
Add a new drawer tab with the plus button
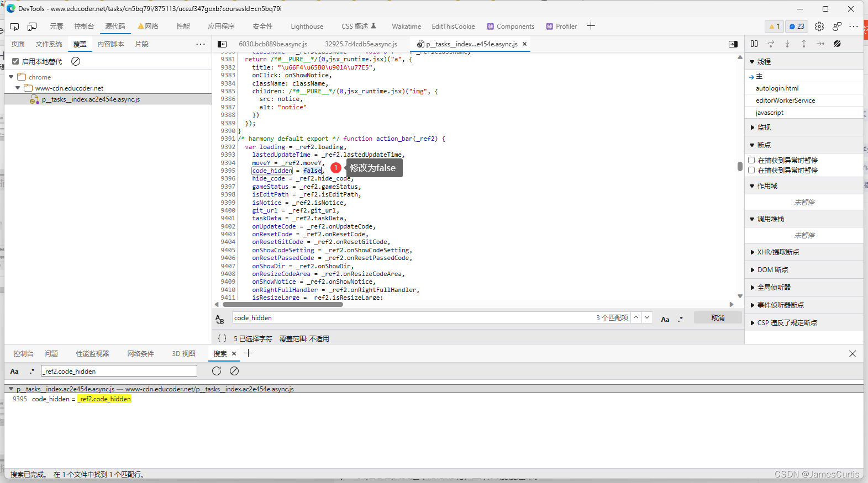click(248, 353)
